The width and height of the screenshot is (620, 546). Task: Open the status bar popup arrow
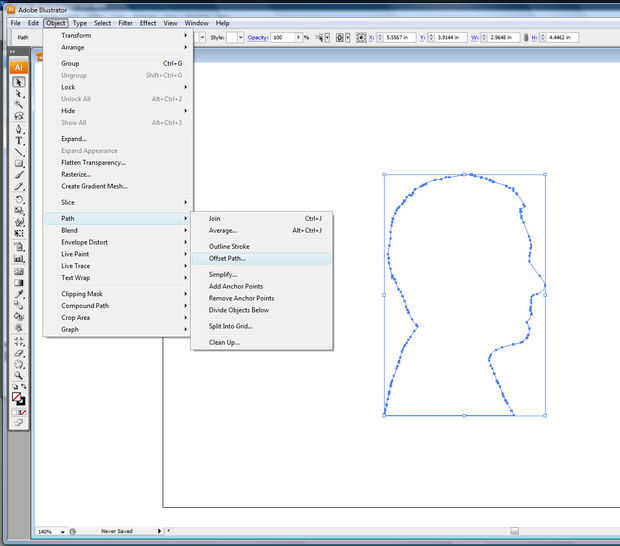coord(161,531)
